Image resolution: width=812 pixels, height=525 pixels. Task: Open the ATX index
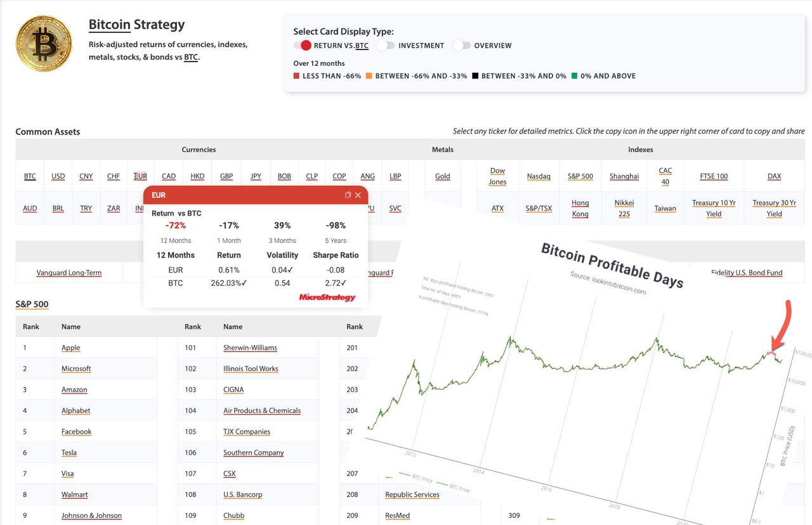coord(497,209)
